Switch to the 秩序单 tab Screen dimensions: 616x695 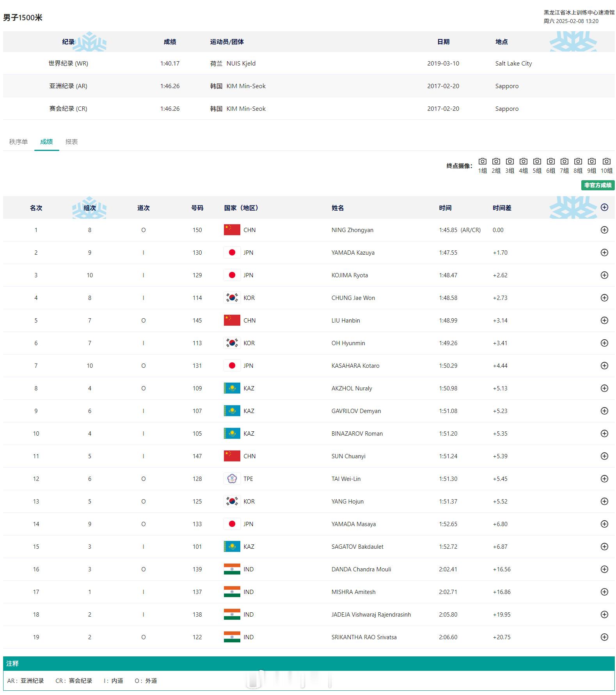pos(18,142)
